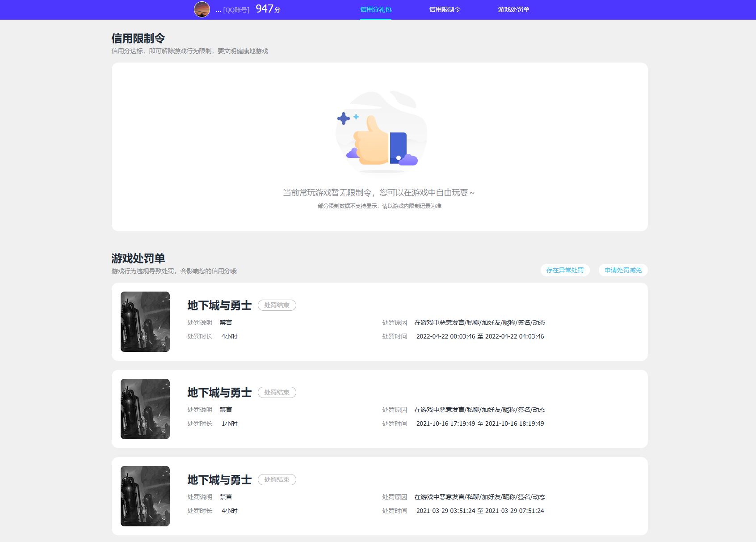Screen dimensions: 756x542
Task: Click the user avatar in the top bar
Action: [202, 9]
